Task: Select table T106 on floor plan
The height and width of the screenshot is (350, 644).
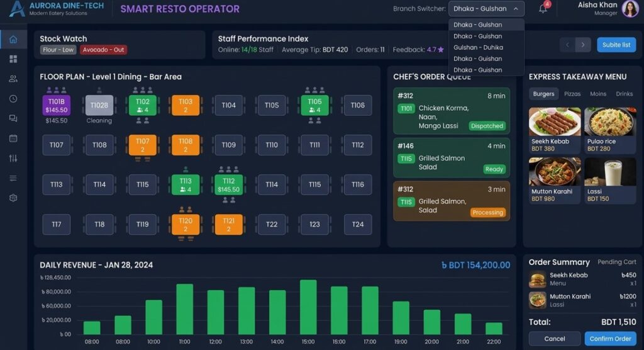Action: (358, 105)
